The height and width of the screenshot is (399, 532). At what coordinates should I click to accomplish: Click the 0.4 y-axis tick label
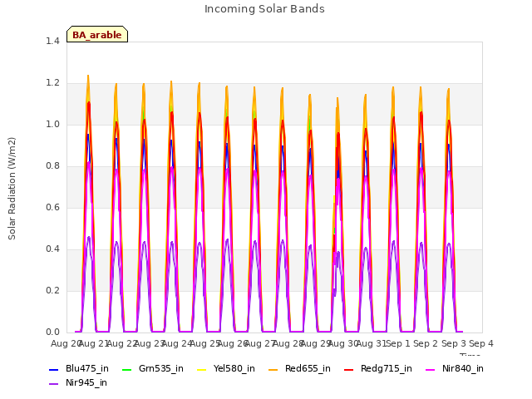[52, 249]
